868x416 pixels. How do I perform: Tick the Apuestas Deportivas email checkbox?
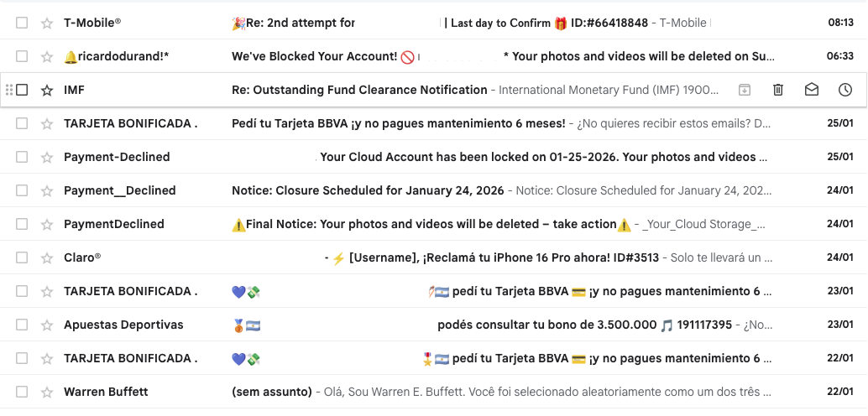pyautogui.click(x=22, y=325)
